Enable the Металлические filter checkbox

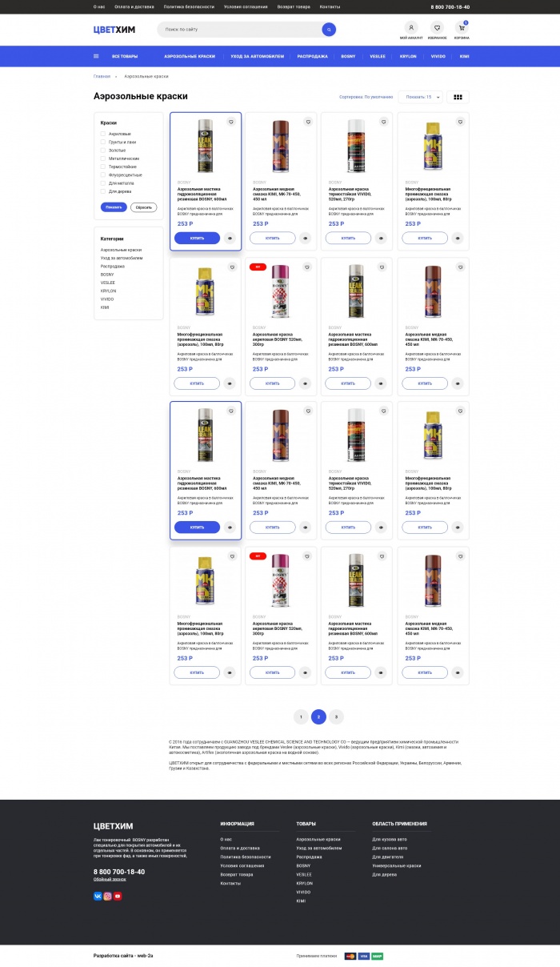click(x=103, y=158)
